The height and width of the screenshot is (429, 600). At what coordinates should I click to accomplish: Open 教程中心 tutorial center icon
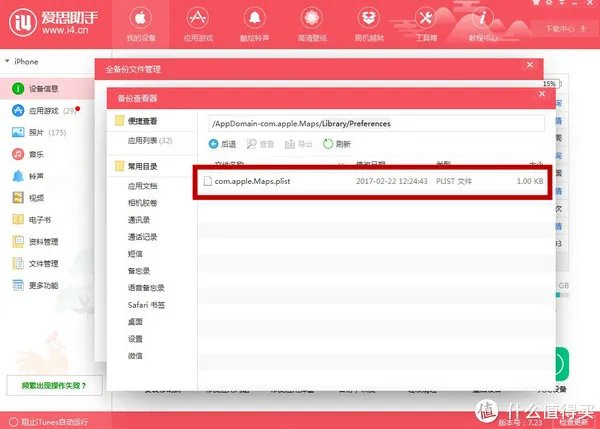click(x=483, y=24)
